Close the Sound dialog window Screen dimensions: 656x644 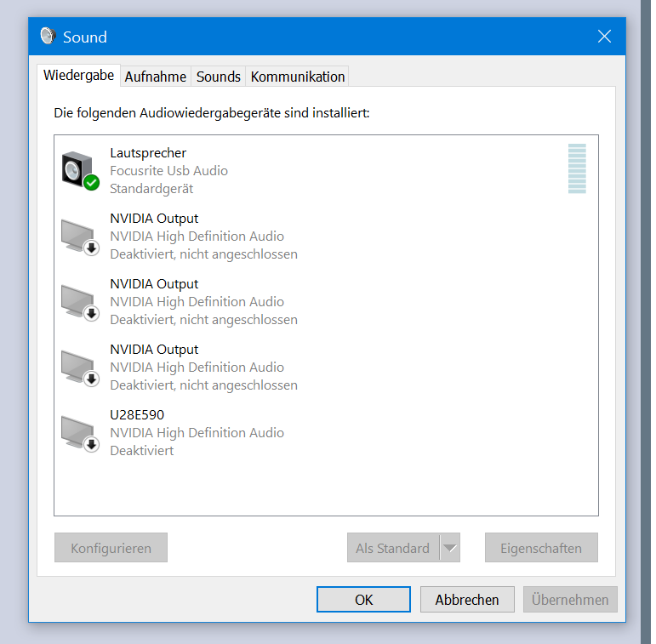pyautogui.click(x=604, y=37)
